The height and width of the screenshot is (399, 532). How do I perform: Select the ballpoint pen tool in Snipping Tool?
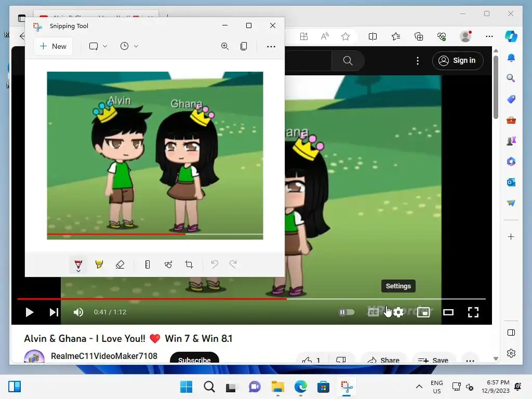[78, 263]
